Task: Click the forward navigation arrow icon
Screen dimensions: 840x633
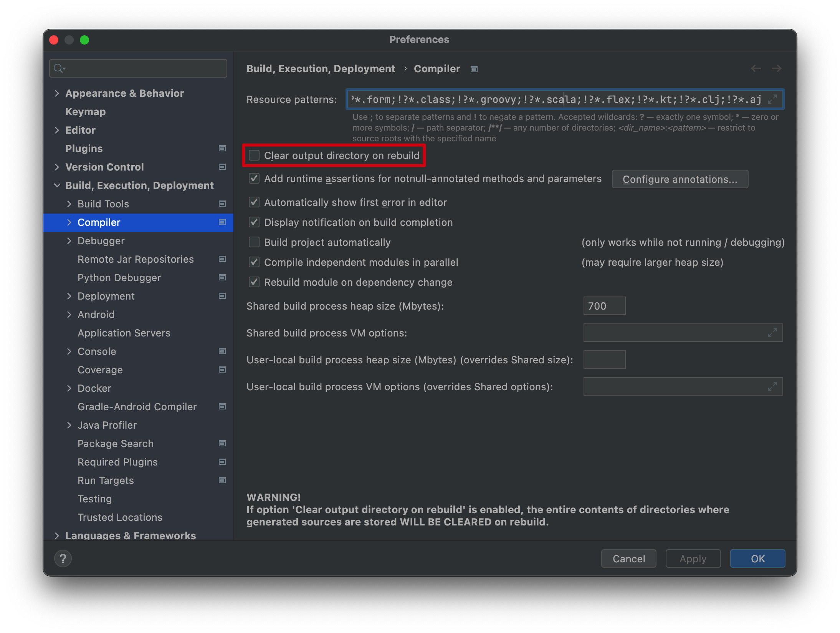Action: click(776, 68)
